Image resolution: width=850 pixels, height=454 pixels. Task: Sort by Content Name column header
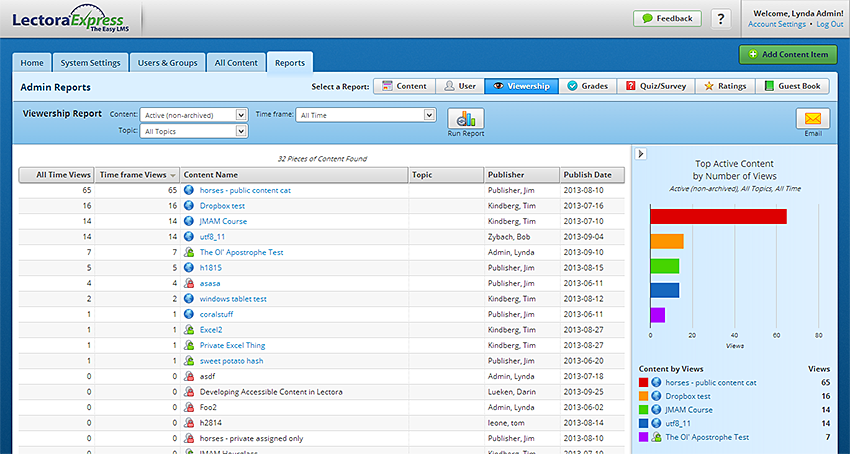(x=294, y=175)
